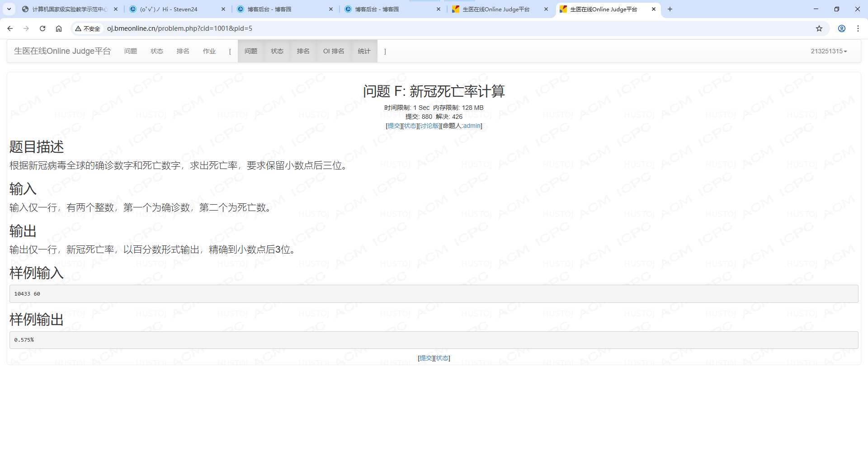Close the Hi - Steven24 tab

(223, 9)
